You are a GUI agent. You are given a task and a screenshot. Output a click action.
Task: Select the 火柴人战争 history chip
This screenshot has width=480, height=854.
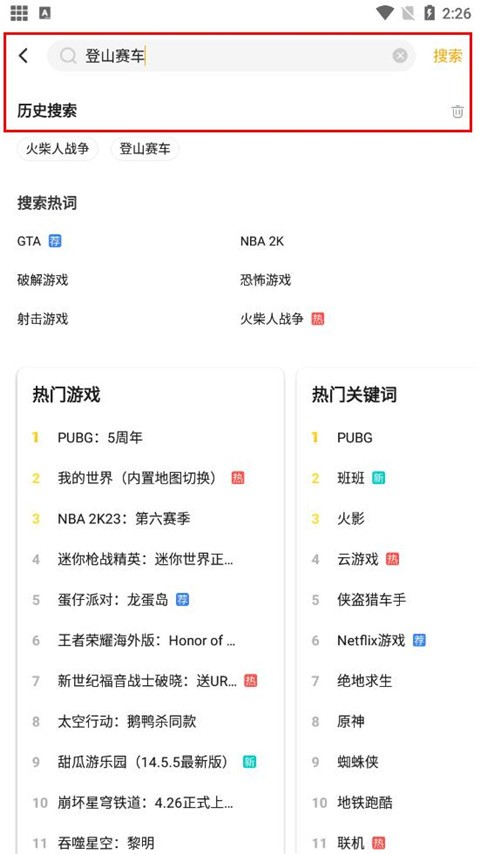pos(58,149)
